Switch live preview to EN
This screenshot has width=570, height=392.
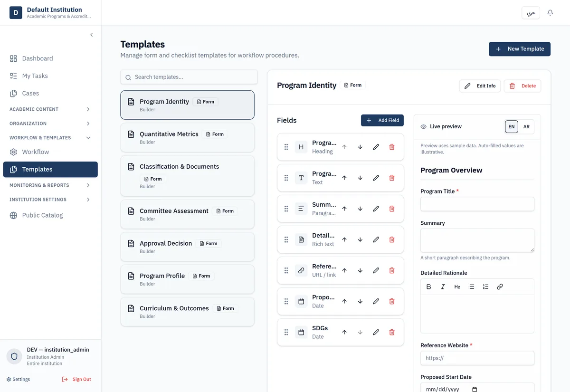(x=512, y=127)
